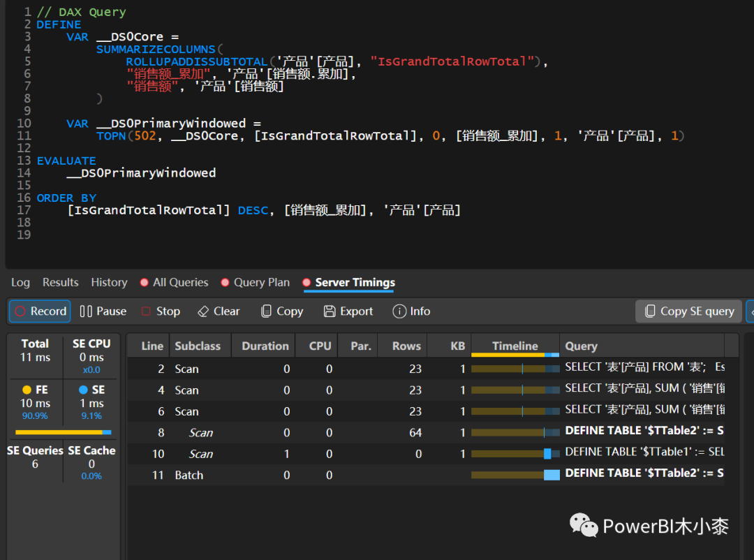Viewport: 754px width, 560px height.
Task: Pause the server timings trace
Action: click(103, 311)
